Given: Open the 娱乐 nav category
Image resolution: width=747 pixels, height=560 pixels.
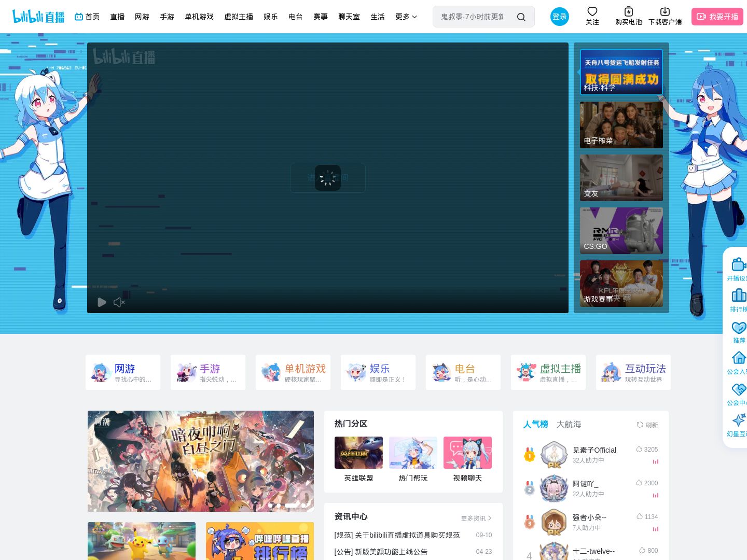Looking at the screenshot, I should [x=271, y=17].
